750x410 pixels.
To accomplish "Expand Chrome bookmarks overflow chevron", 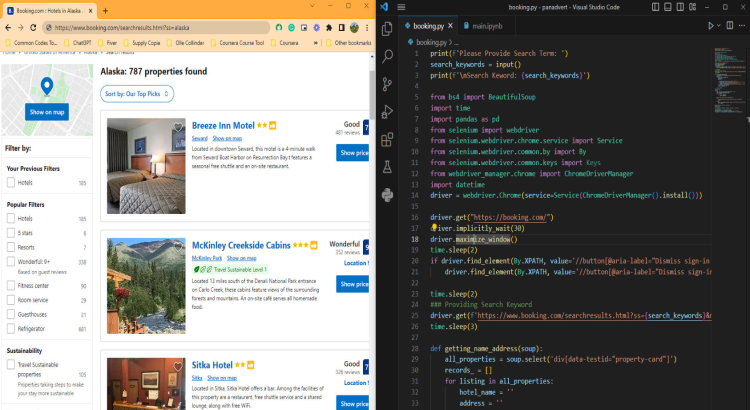I will point(316,43).
